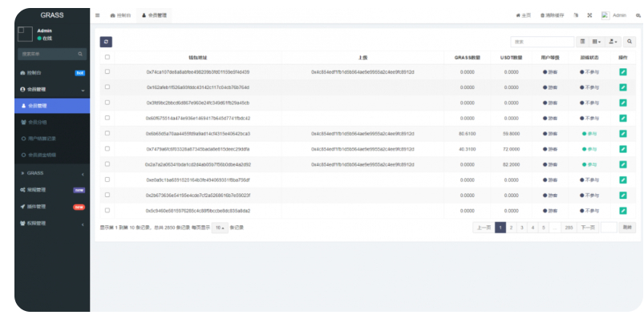This screenshot has height=315, width=644.
Task: Click the 下一页 next page button
Action: [x=588, y=228]
